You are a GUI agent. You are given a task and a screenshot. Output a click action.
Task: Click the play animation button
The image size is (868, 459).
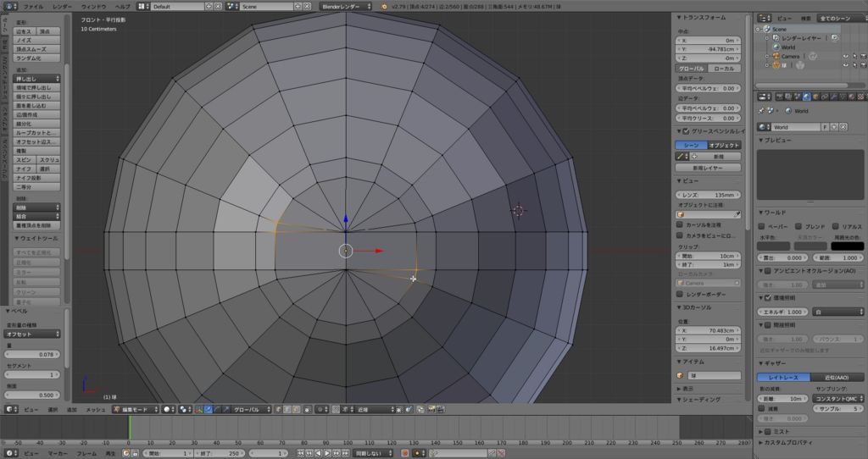(x=328, y=453)
